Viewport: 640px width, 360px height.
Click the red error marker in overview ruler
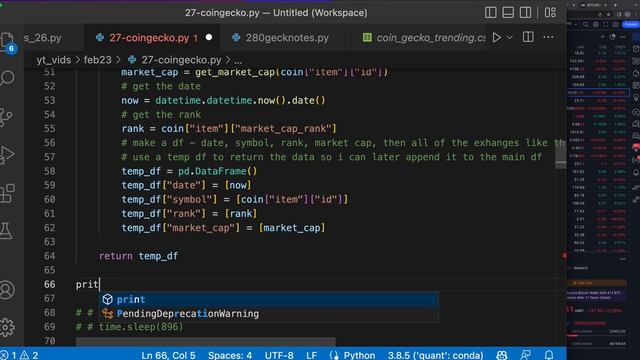point(564,256)
